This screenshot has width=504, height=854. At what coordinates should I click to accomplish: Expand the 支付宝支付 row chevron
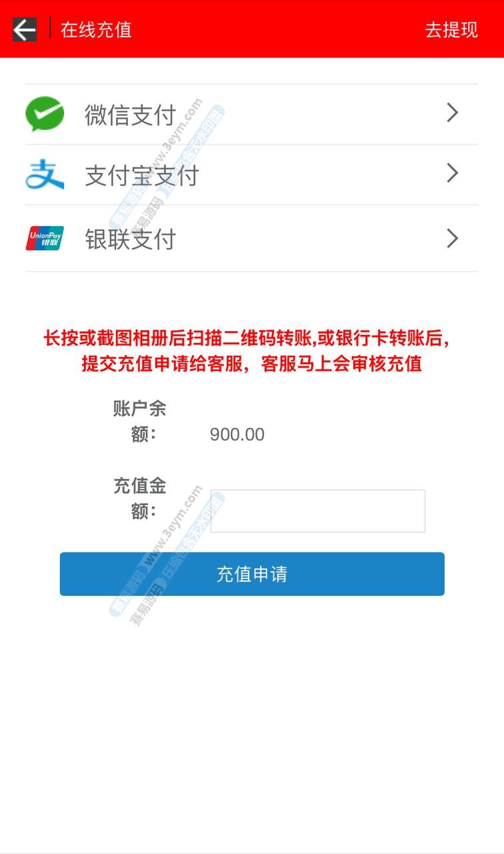point(453,173)
